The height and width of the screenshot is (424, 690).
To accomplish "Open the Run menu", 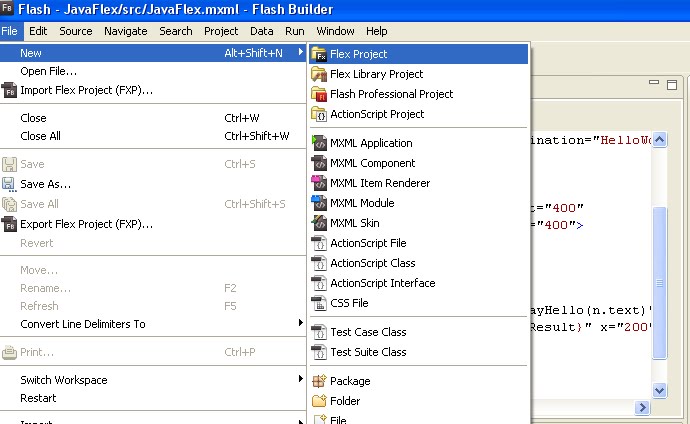I will tap(294, 31).
